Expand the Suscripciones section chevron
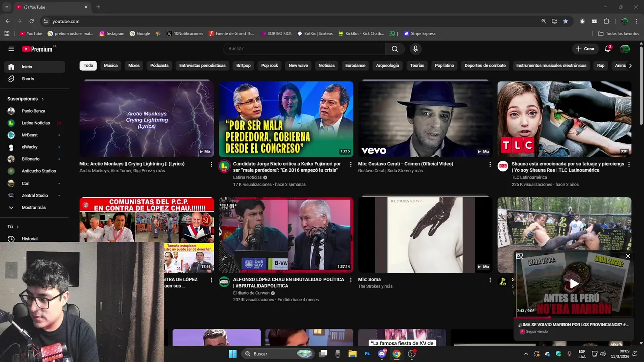Viewport: 644px width, 362px height. (x=43, y=99)
